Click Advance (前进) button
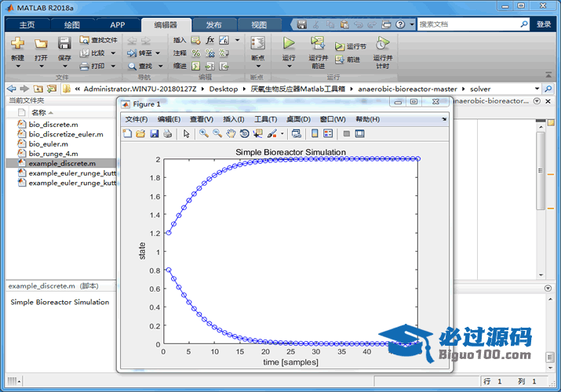The height and width of the screenshot is (392, 561). pos(348,60)
